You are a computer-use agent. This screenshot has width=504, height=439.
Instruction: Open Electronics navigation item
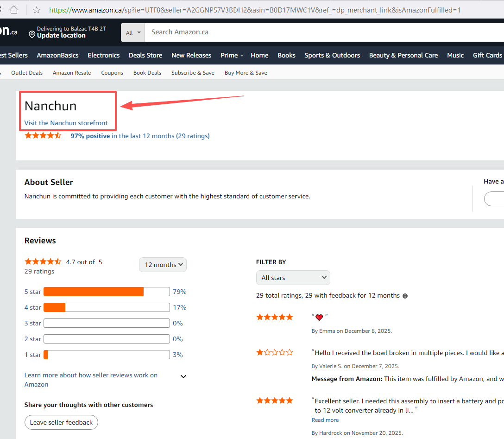point(103,55)
